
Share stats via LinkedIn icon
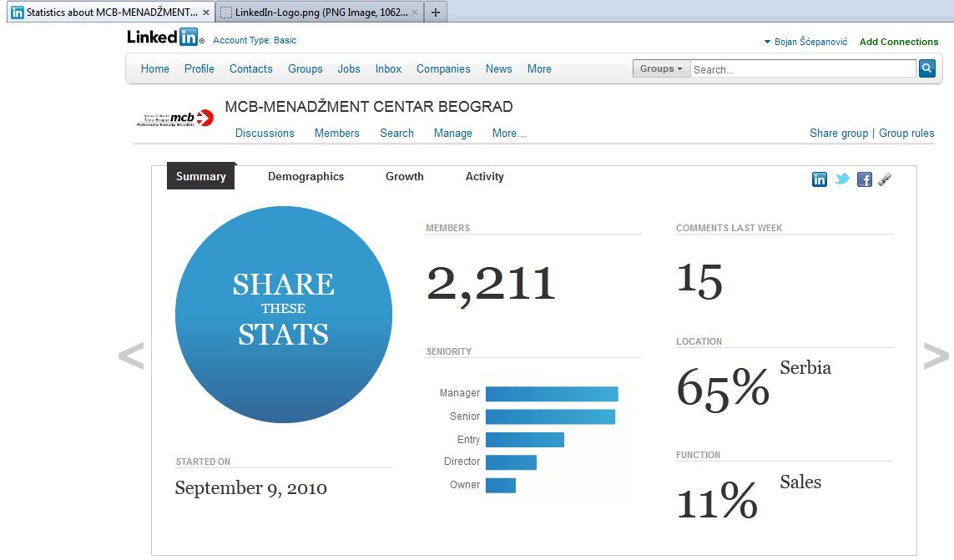coord(819,179)
